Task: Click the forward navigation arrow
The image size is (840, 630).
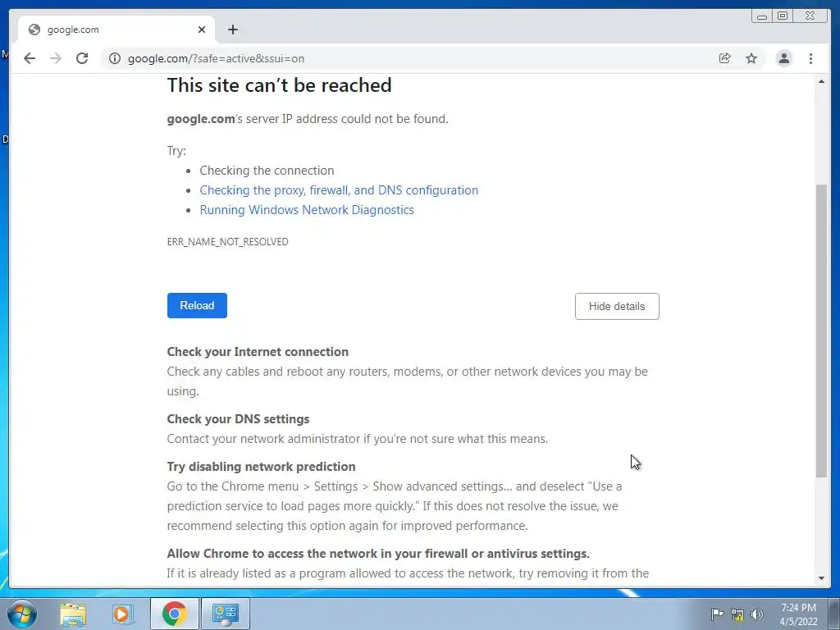Action: 56,58
